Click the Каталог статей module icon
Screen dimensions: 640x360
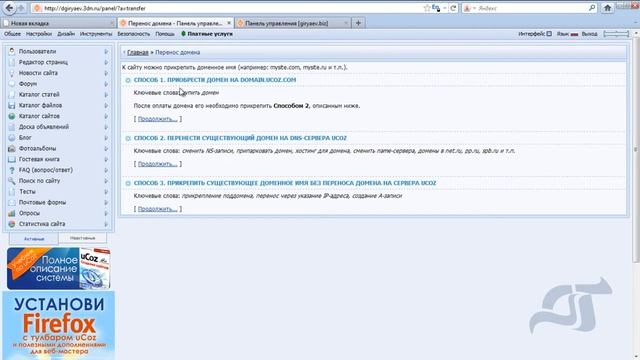(x=12, y=95)
